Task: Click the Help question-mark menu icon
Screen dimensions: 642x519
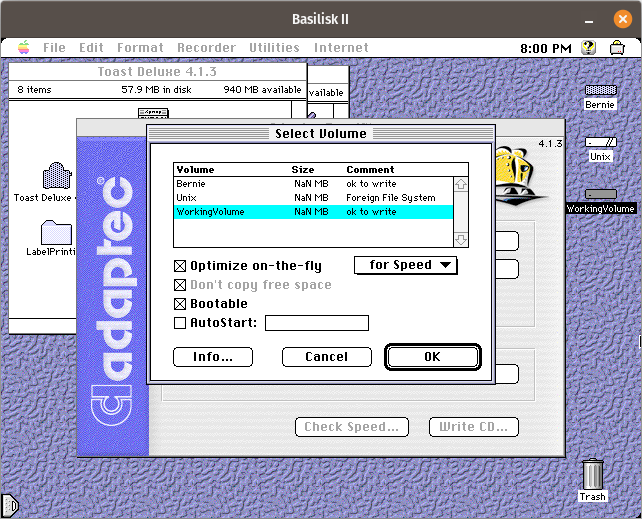Action: click(588, 47)
